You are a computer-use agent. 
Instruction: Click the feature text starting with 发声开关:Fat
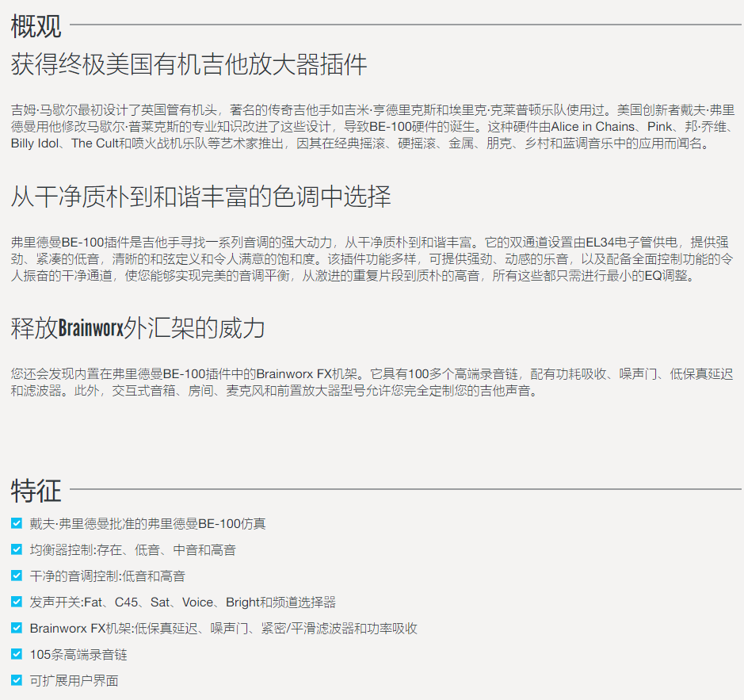[183, 602]
